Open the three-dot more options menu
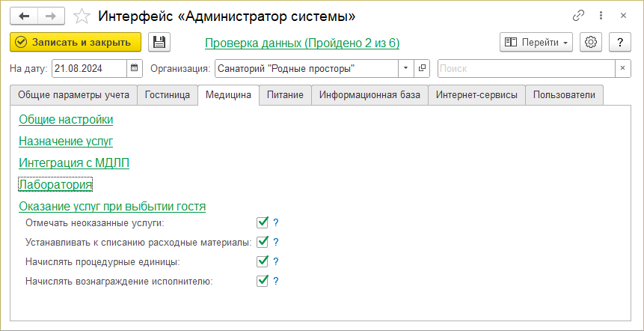 601,16
